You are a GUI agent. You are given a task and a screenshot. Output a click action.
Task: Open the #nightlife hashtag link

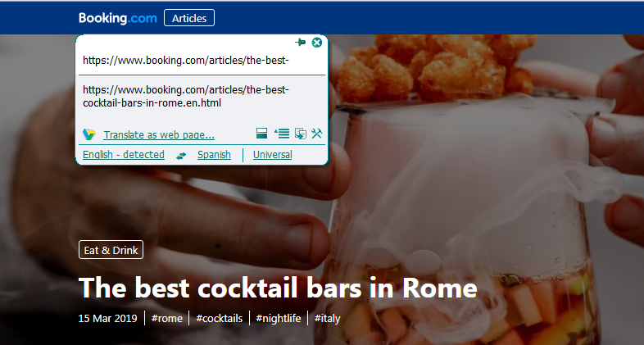(279, 318)
